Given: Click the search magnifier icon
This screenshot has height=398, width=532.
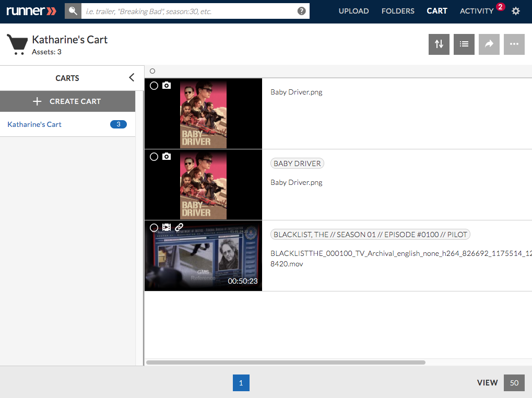Looking at the screenshot, I should (x=73, y=11).
